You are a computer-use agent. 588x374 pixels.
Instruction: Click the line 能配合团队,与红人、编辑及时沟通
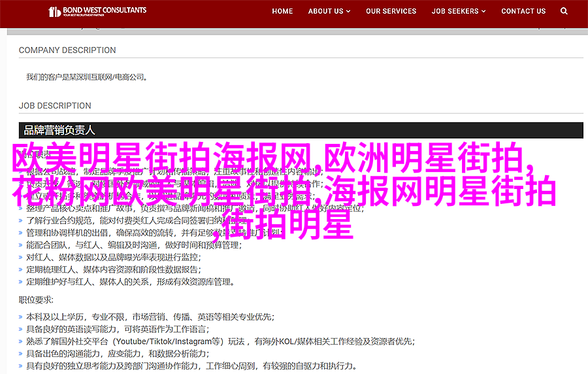pyautogui.click(x=134, y=245)
